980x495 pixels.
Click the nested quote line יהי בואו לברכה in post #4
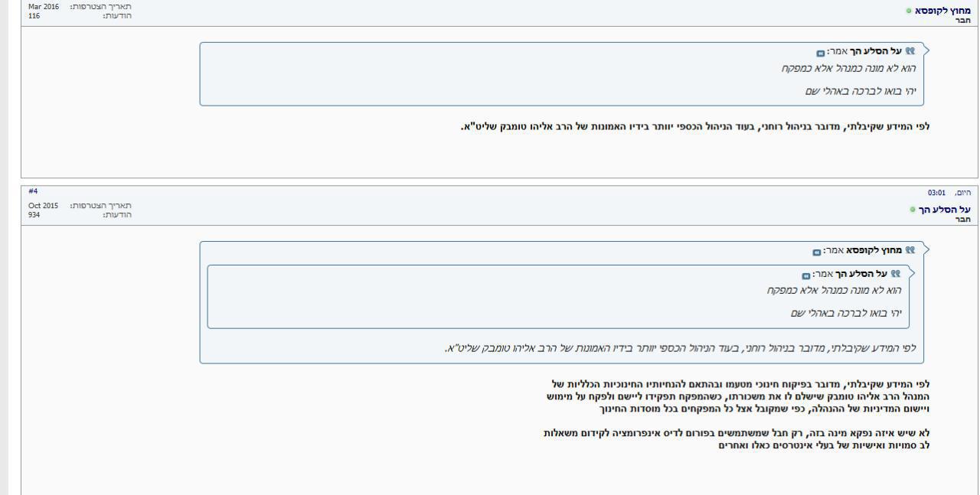click(846, 314)
